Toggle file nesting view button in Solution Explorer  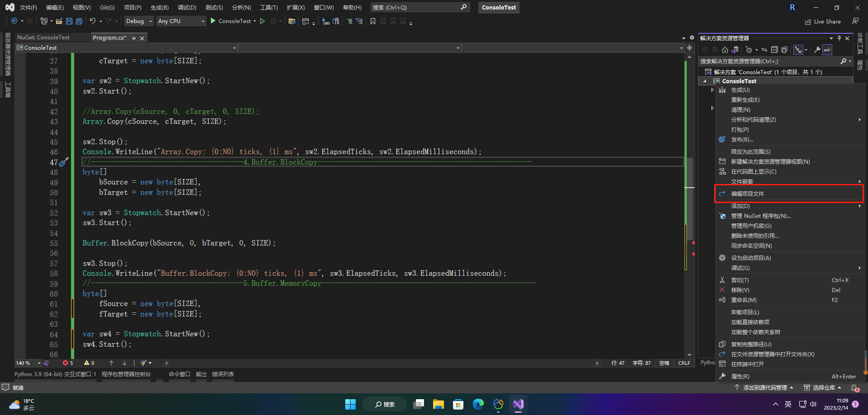coord(798,50)
